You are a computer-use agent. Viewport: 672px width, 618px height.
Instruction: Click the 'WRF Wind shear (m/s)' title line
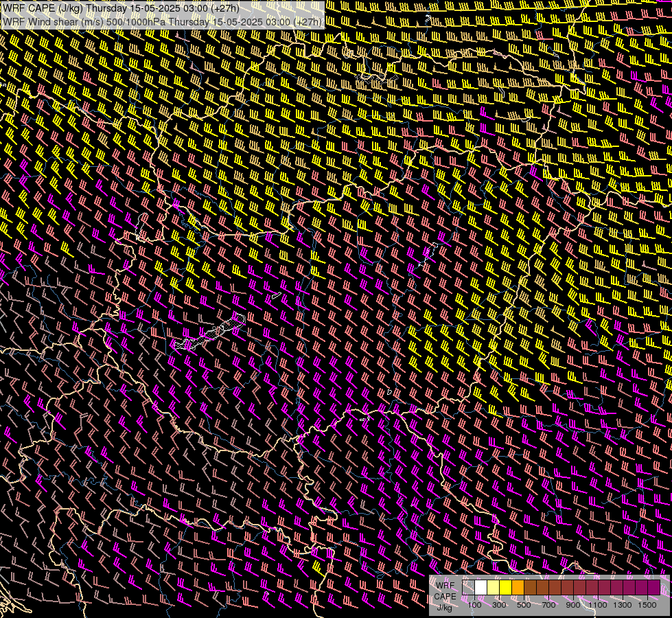pos(162,22)
